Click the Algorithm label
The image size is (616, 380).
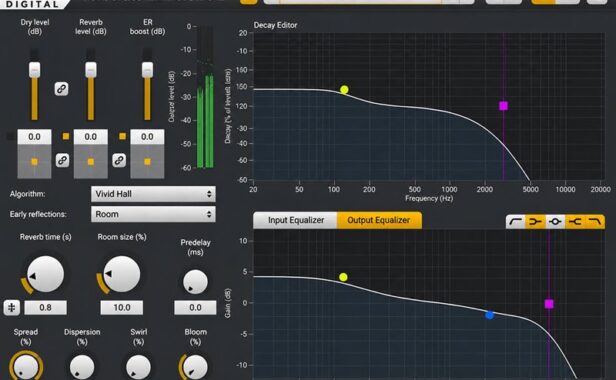(28, 194)
